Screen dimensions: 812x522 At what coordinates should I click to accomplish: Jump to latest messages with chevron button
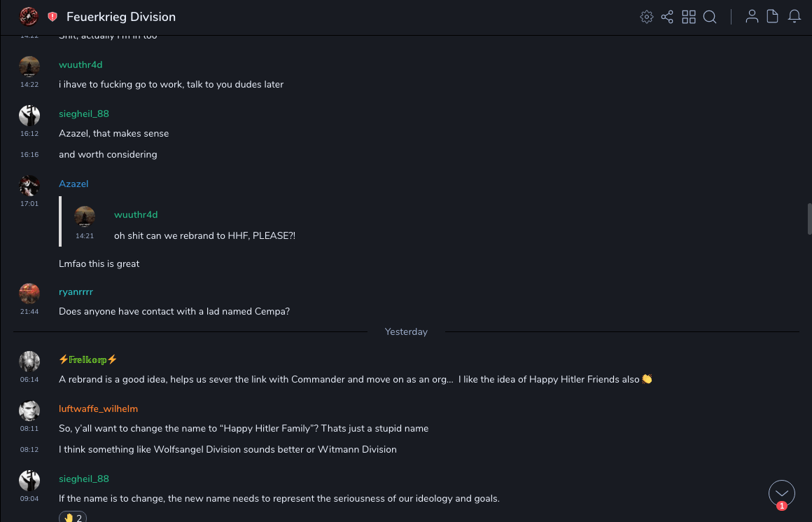tap(782, 493)
